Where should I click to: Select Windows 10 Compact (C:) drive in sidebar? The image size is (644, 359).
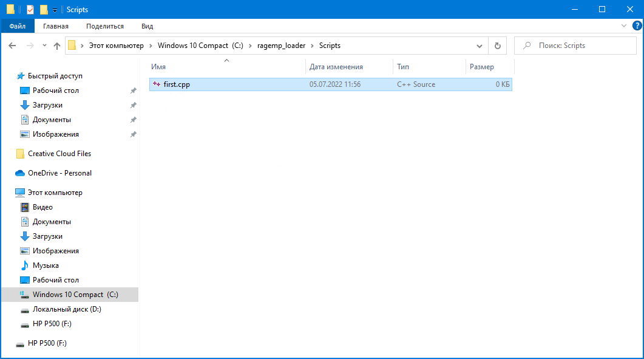[70, 295]
